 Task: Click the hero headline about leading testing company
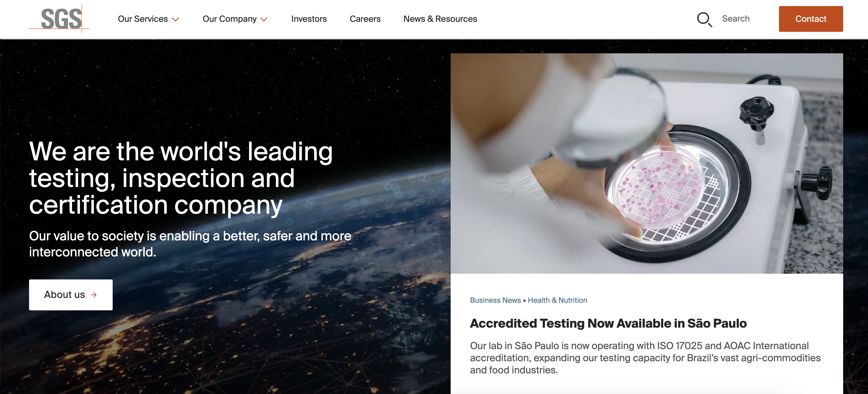point(181,178)
